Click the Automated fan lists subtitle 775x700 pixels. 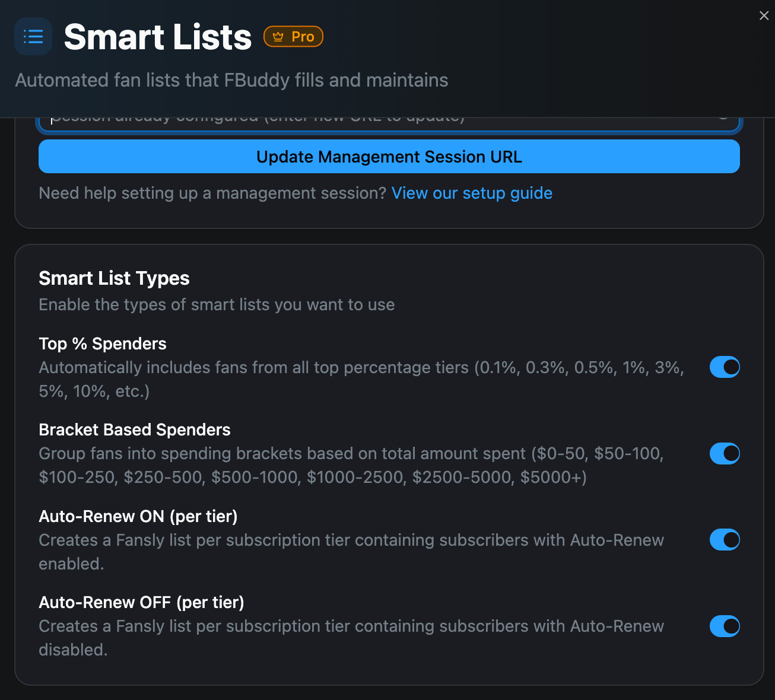231,80
